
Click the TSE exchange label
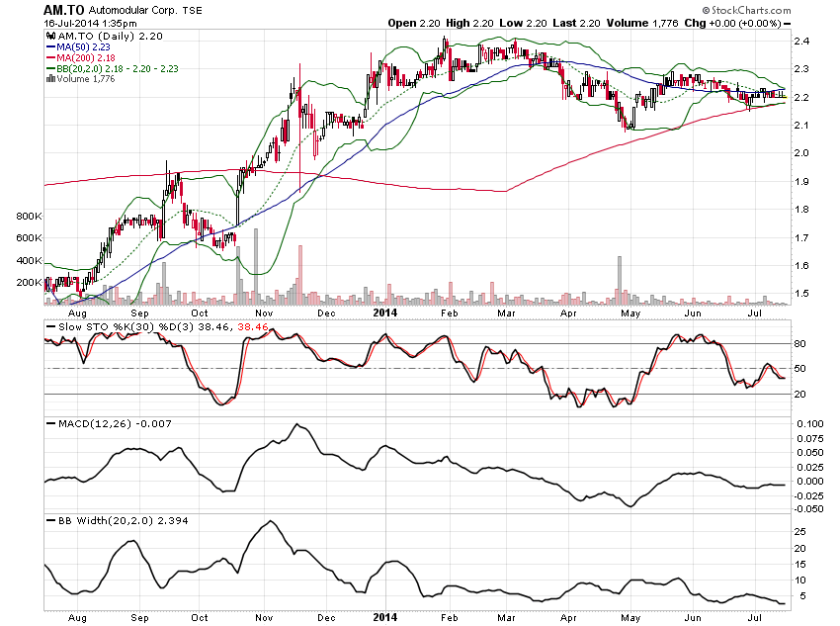(x=192, y=10)
